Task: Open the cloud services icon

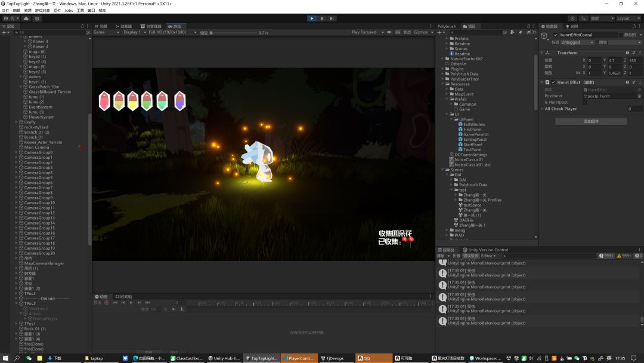Action: point(26,19)
